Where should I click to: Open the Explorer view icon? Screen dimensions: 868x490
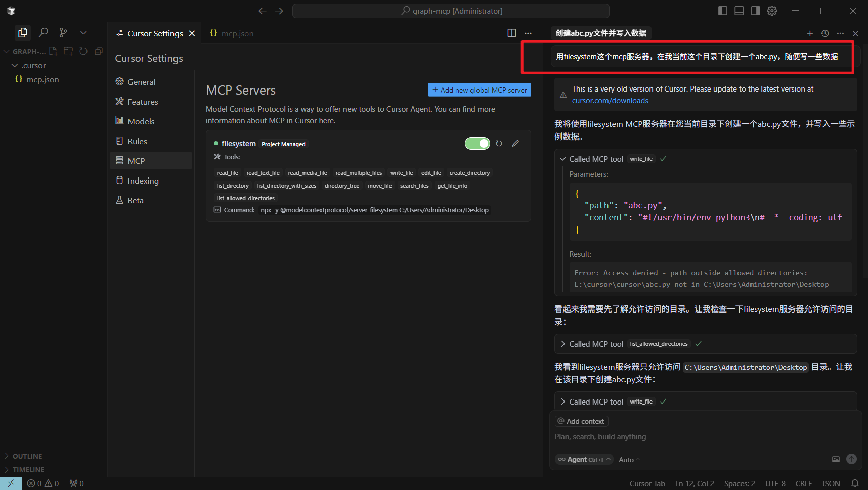22,33
